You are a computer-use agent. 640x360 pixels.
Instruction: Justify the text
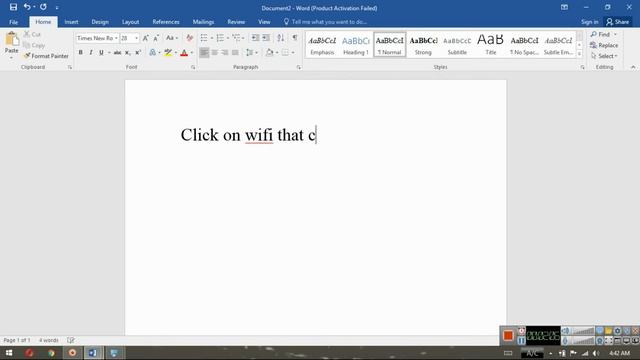pos(235,52)
